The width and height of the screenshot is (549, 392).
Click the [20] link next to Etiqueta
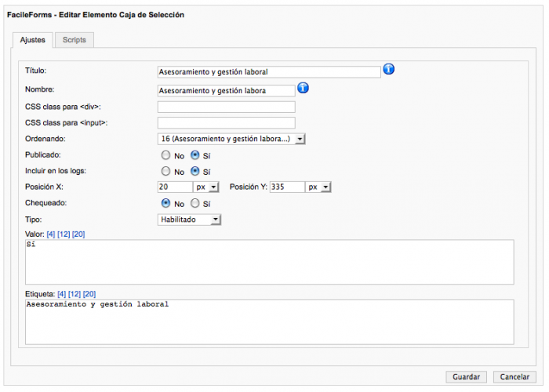click(x=89, y=294)
